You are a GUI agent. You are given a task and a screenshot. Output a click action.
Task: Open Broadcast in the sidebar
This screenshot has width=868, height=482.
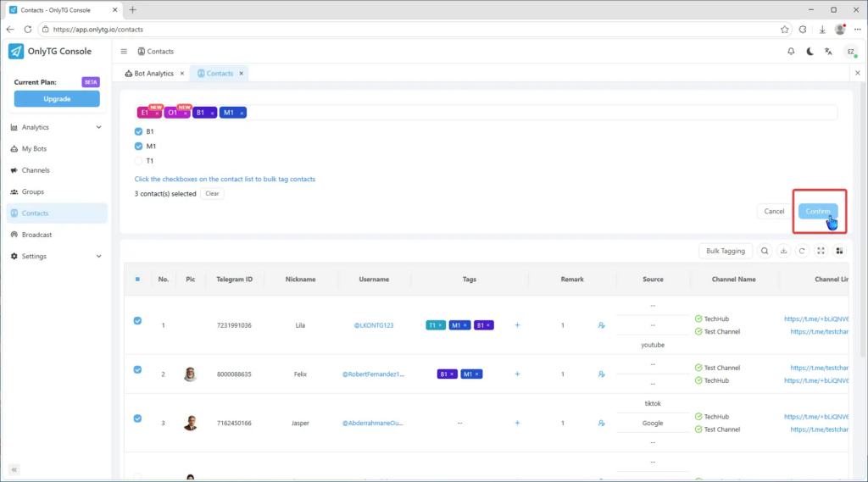(36, 235)
